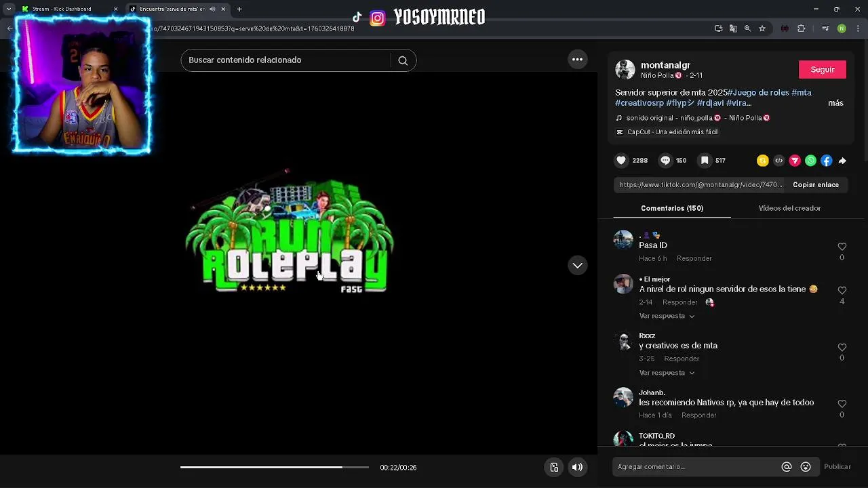
Task: Share the video to Facebook
Action: [x=826, y=161]
